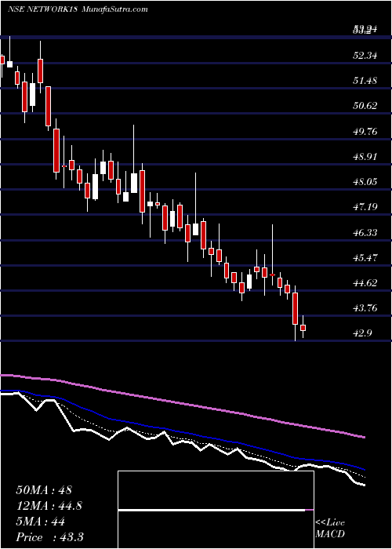The height and width of the screenshot is (549, 392).
Task: Click the 46.33 price axis label
Action: (365, 232)
